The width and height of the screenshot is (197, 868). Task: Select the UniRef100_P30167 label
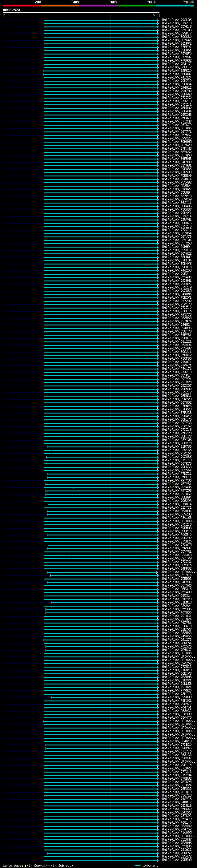[177, 426]
